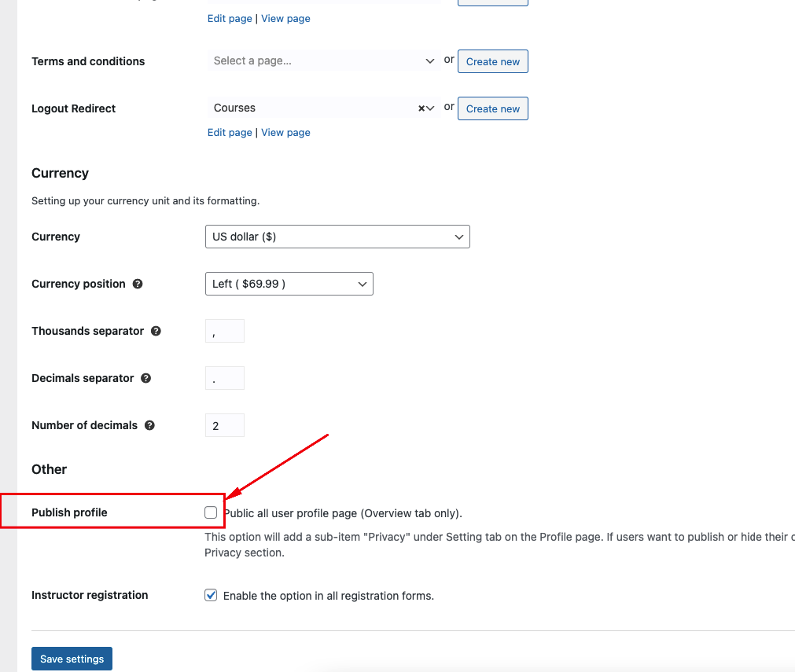The width and height of the screenshot is (795, 672).
Task: Open the topmost Edit page link
Action: (230, 18)
